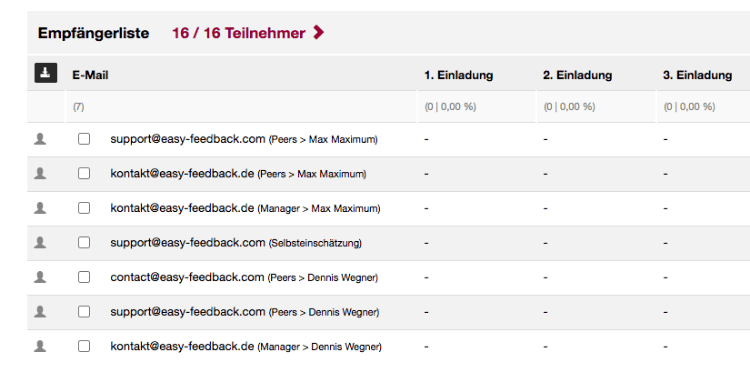The width and height of the screenshot is (750, 372).
Task: Click the 1. Einladung column header
Action: [458, 75]
